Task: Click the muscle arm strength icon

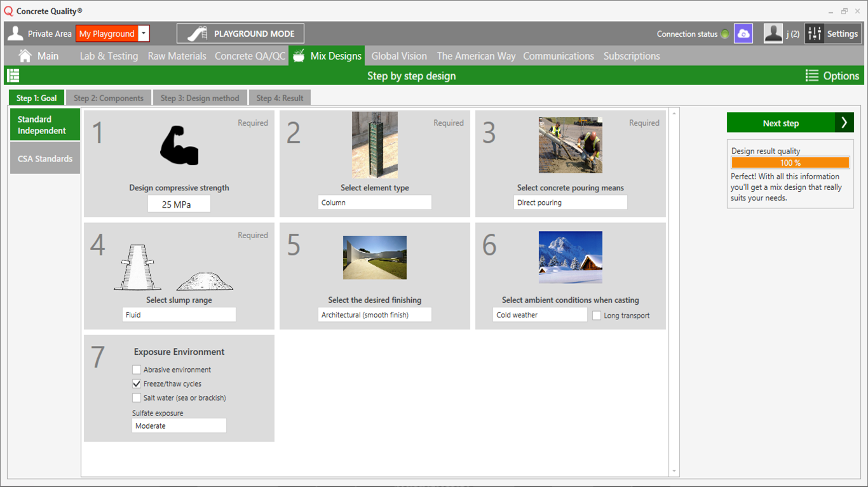Action: click(x=179, y=145)
